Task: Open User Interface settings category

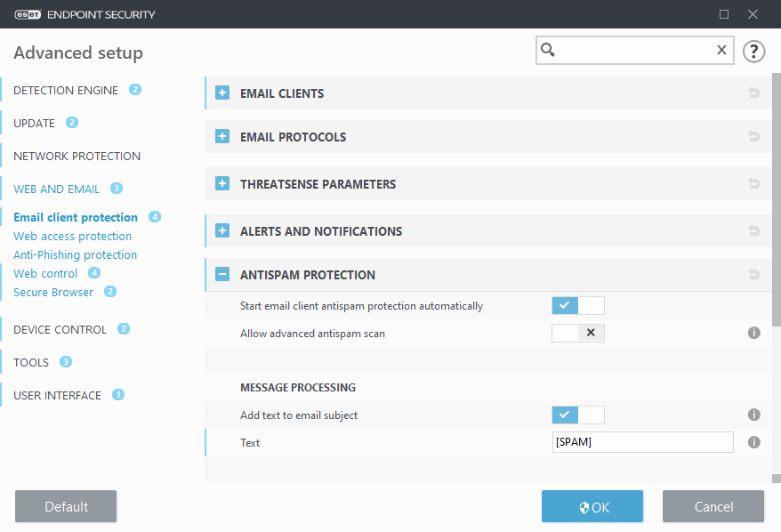Action: click(x=57, y=395)
